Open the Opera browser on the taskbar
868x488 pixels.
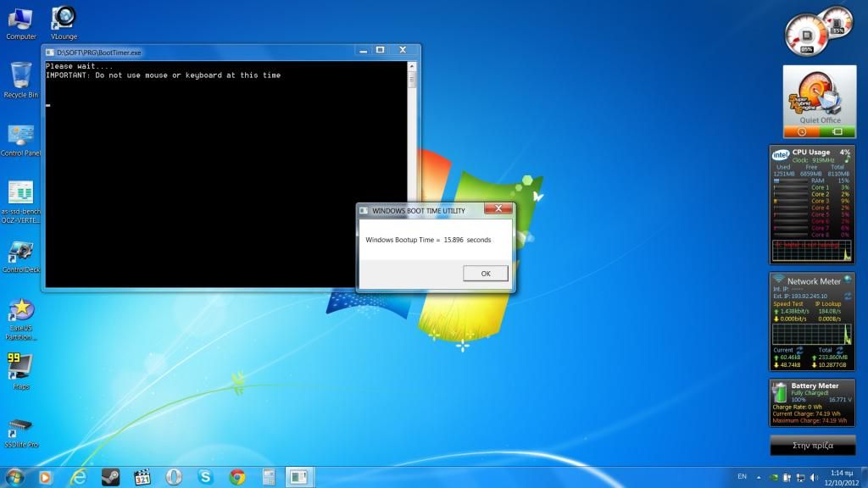click(174, 477)
